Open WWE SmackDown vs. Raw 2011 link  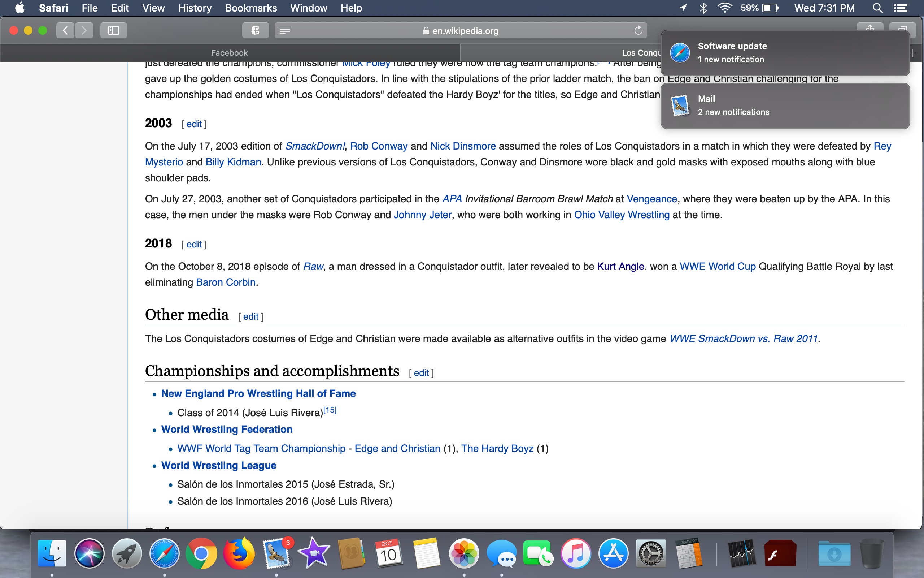pyautogui.click(x=744, y=339)
